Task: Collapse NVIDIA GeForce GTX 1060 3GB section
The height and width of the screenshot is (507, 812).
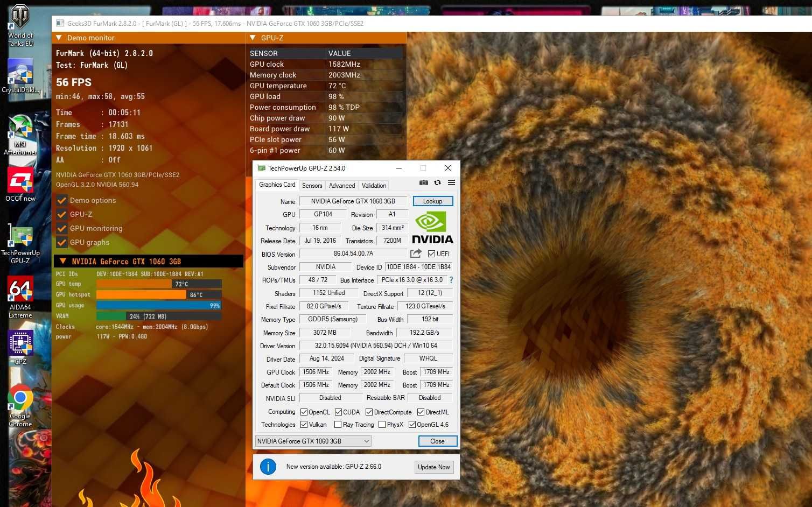Action: click(x=63, y=261)
